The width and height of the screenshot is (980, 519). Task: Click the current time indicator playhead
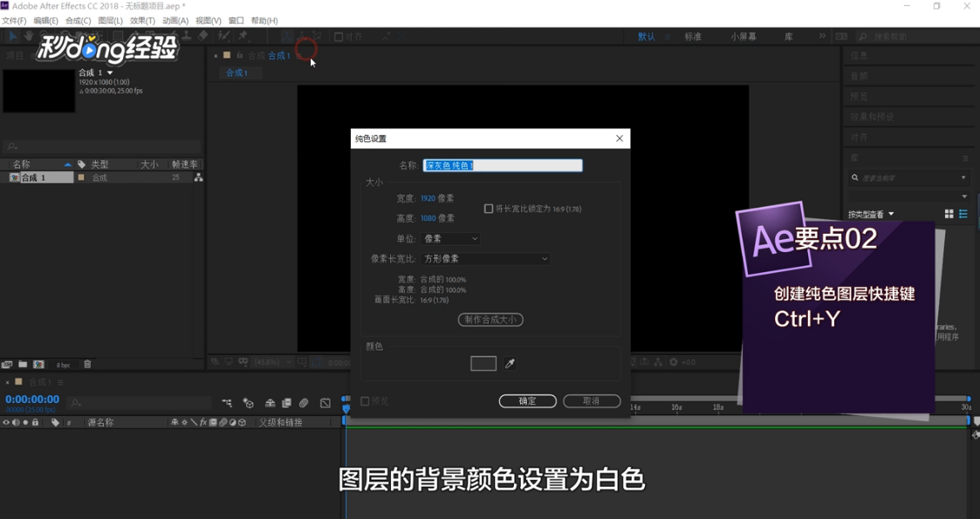coord(346,408)
